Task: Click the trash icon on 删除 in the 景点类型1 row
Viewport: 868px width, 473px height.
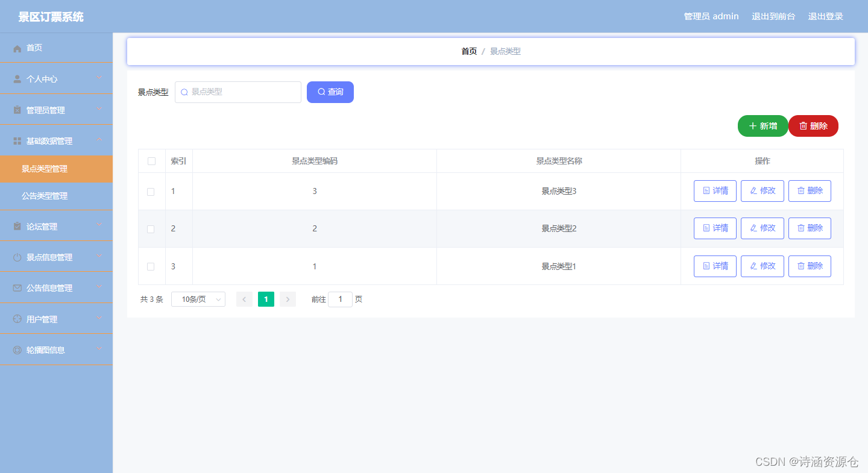Action: 801,266
